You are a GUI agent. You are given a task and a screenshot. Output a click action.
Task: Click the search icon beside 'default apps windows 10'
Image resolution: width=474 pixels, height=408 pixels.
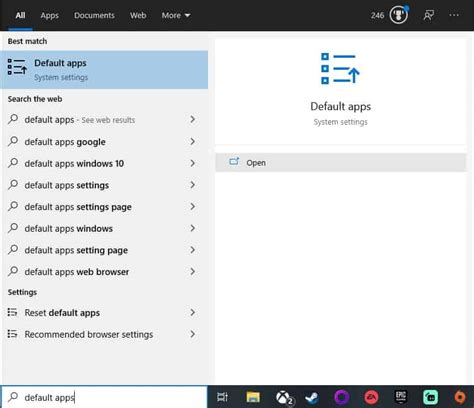click(x=13, y=163)
